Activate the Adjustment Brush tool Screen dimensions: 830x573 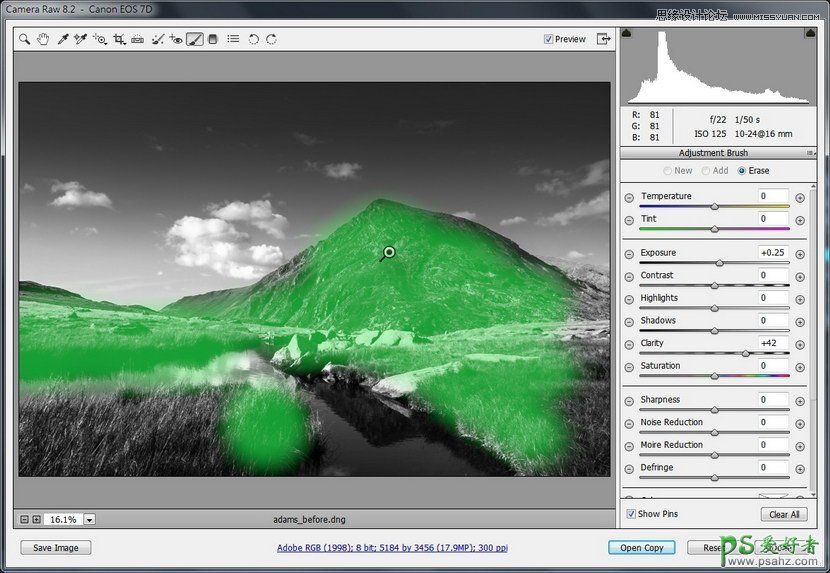194,39
